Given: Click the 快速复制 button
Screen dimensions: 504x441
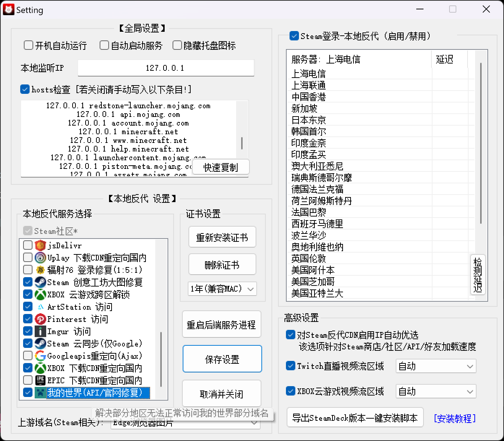Looking at the screenshot, I should pos(221,167).
